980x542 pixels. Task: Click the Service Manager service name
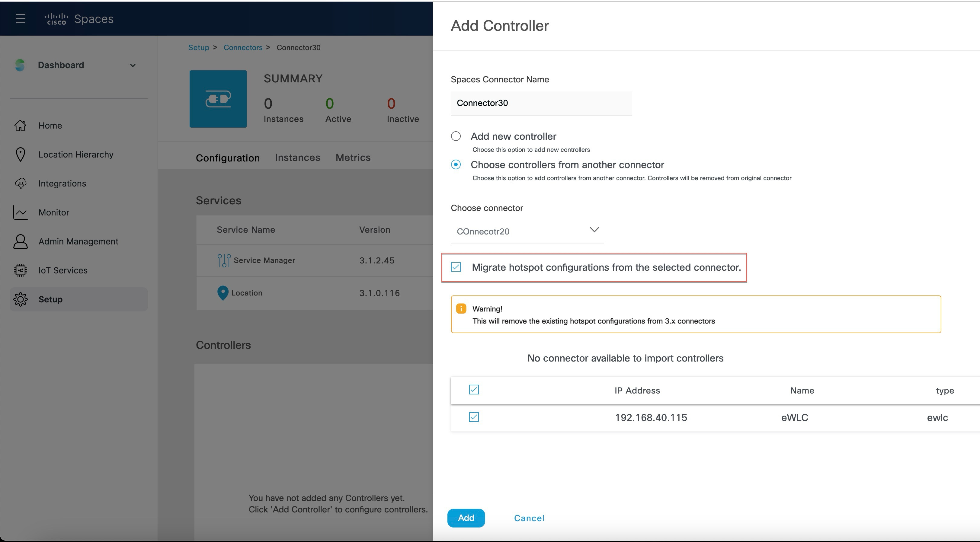click(264, 260)
